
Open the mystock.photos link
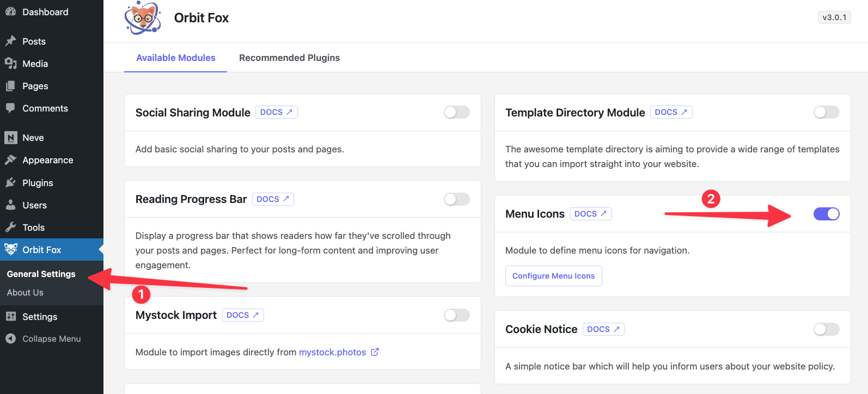pyautogui.click(x=332, y=352)
